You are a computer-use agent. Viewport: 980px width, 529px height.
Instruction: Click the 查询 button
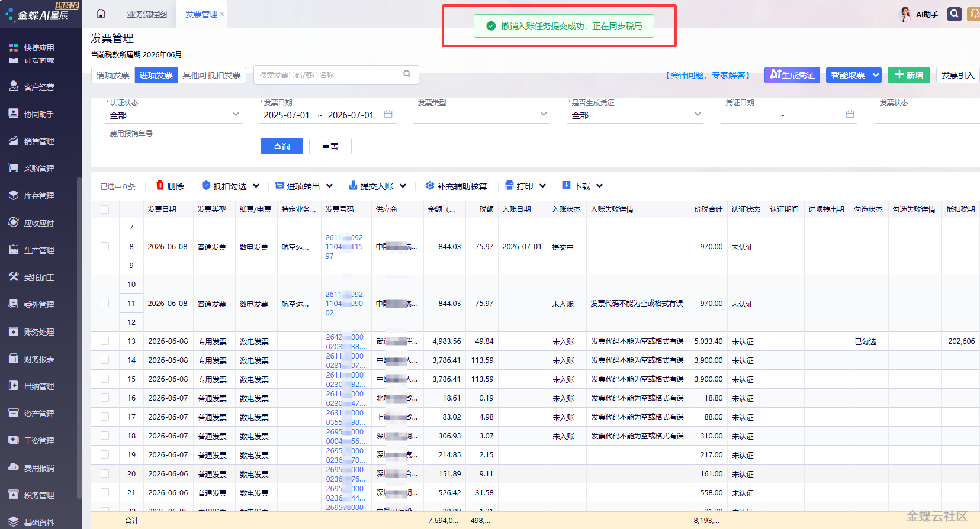[282, 146]
